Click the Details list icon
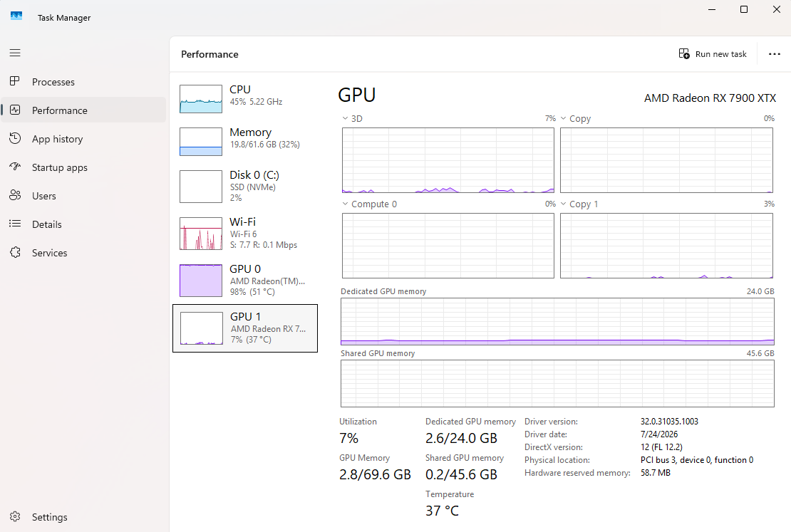 click(15, 224)
